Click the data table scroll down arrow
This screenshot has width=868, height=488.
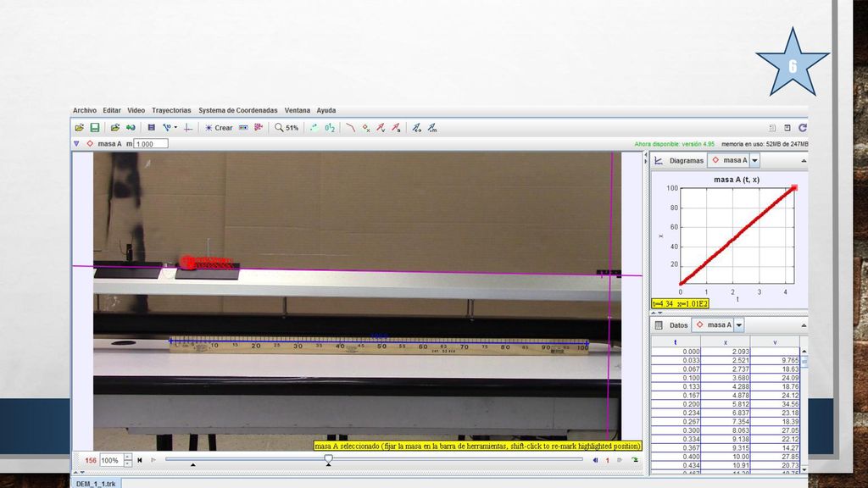click(804, 469)
